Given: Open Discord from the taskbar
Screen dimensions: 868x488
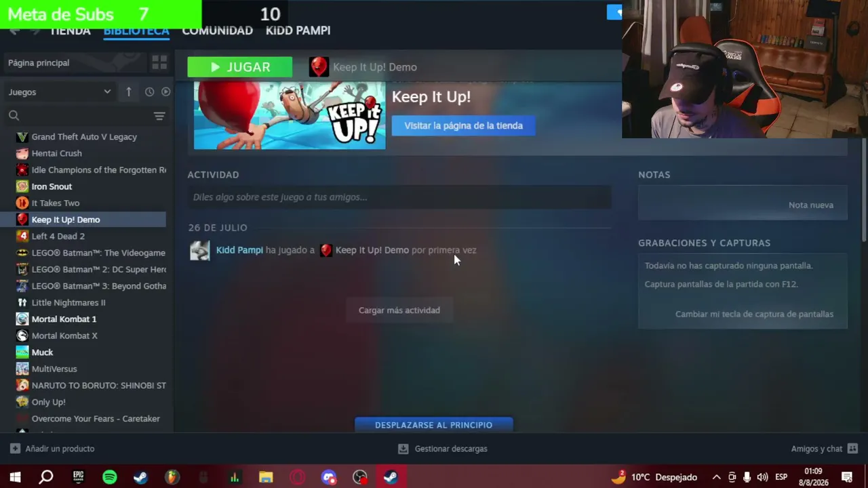Looking at the screenshot, I should click(x=329, y=477).
